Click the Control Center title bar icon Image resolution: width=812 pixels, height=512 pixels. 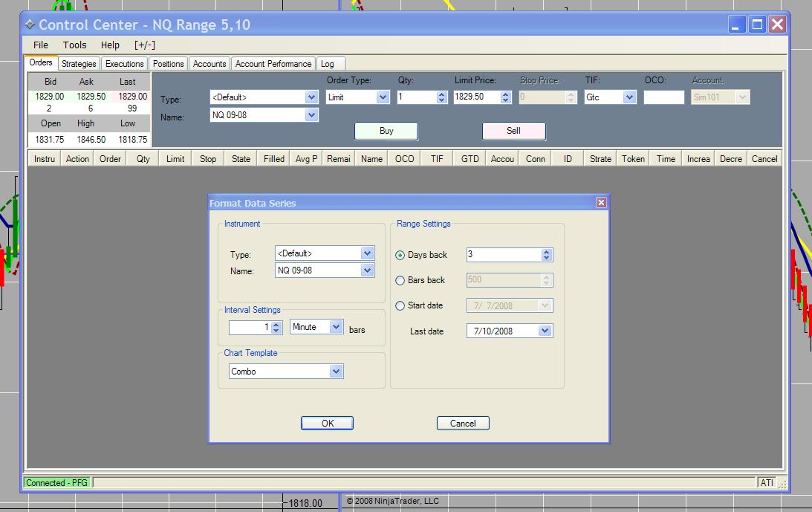coord(30,25)
